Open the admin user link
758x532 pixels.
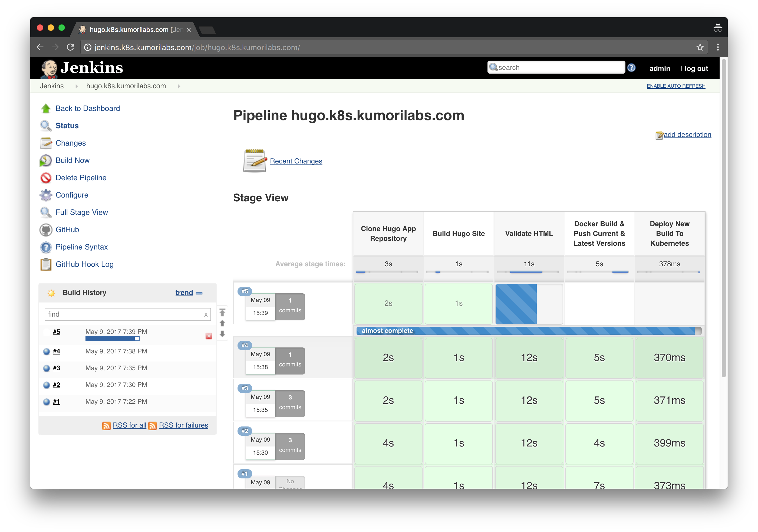(x=660, y=68)
